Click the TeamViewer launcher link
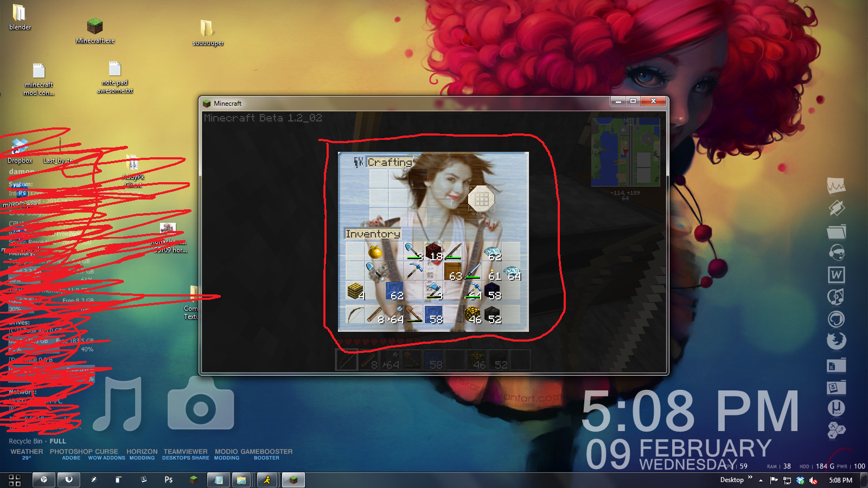The width and height of the screenshot is (868, 488). point(186,452)
